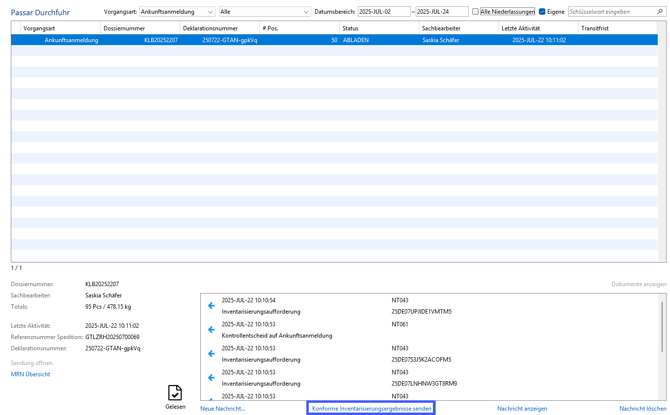Click Neue Nachricht... link
The height and width of the screenshot is (415, 670).
(223, 409)
